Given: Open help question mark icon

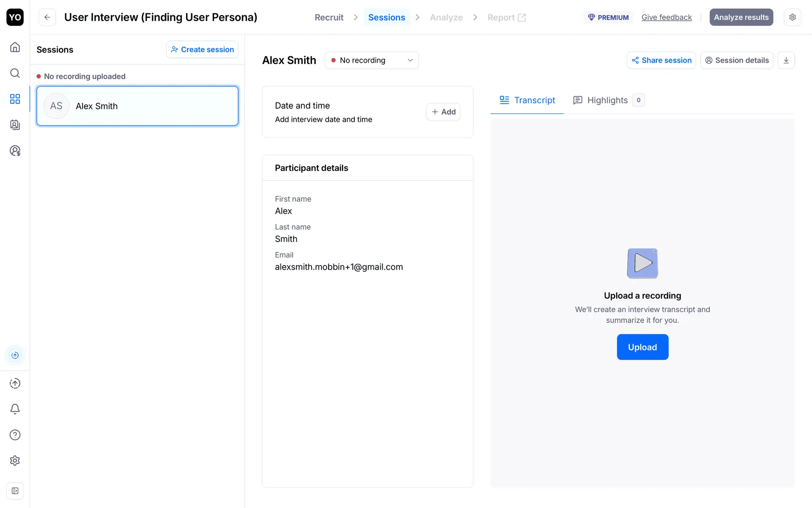Looking at the screenshot, I should click(x=15, y=435).
